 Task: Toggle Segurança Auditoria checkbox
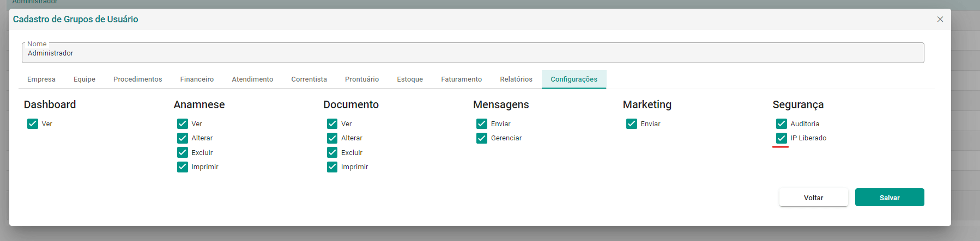click(x=782, y=123)
